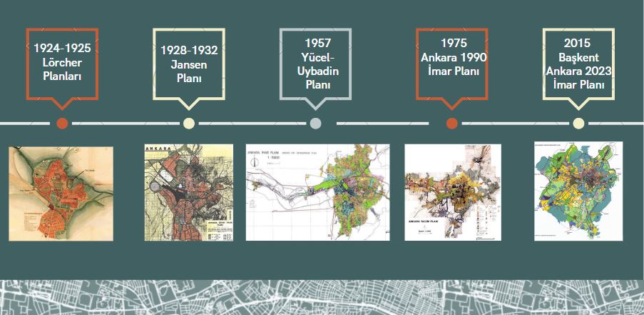
Task: Open the Lörcher plan map thumbnail
Action: 61,192
